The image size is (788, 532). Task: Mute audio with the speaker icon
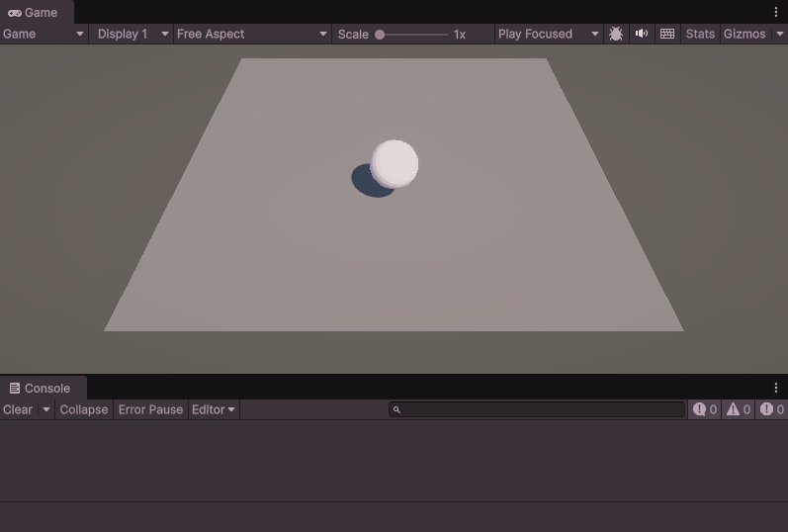pyautogui.click(x=642, y=35)
